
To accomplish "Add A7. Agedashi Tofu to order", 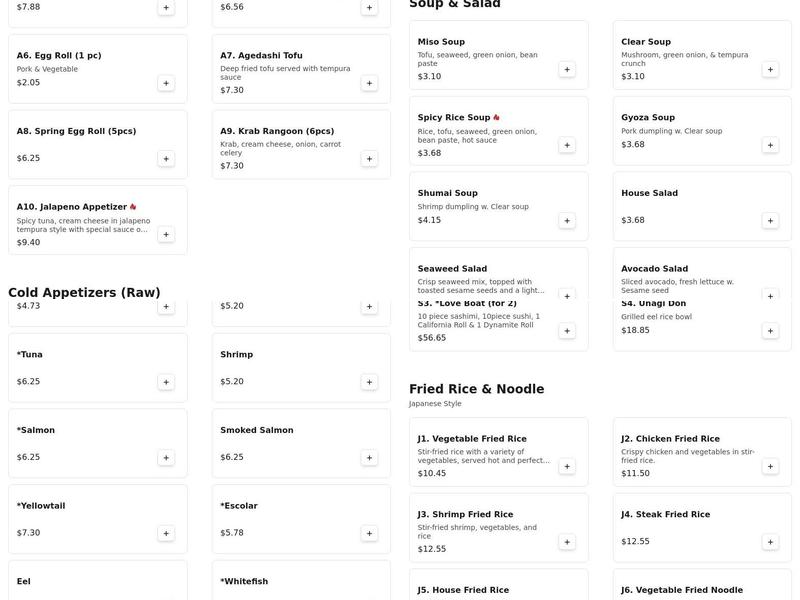I will [x=369, y=83].
